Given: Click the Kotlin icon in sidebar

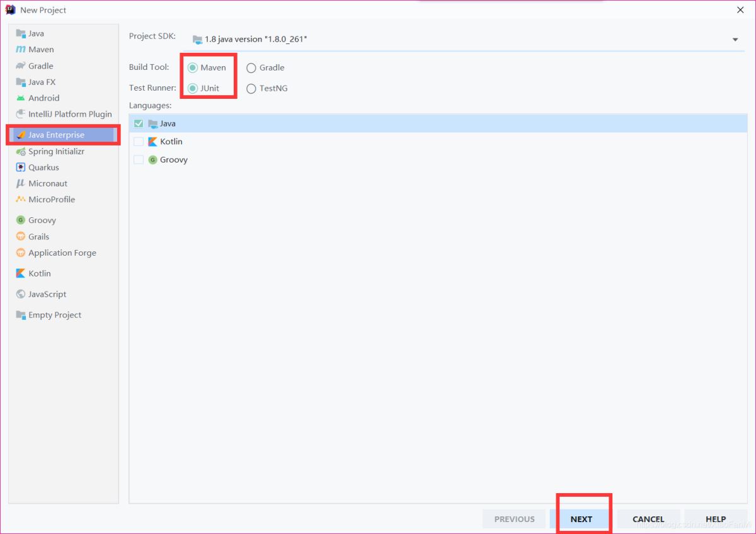Looking at the screenshot, I should (21, 273).
